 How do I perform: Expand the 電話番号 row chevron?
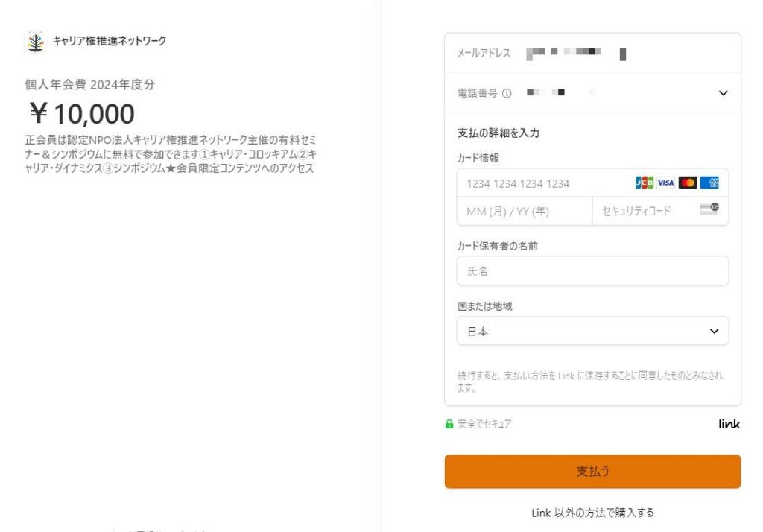click(x=723, y=93)
